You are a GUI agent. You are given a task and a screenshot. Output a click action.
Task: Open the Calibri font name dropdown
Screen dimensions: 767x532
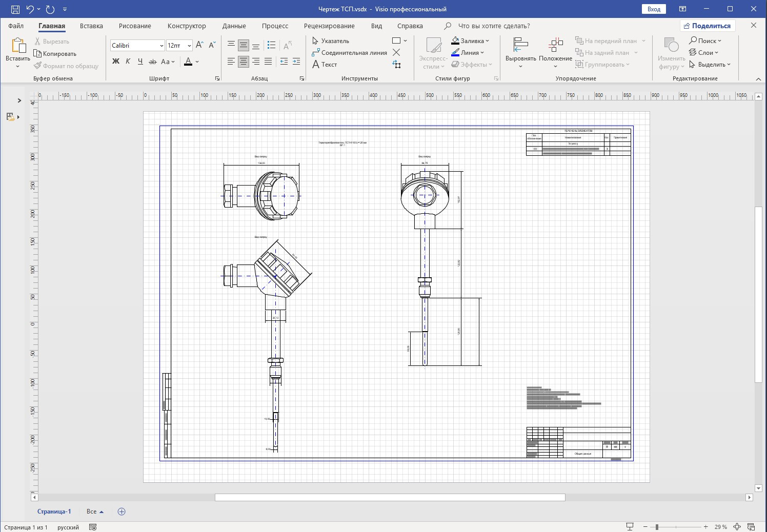point(161,46)
